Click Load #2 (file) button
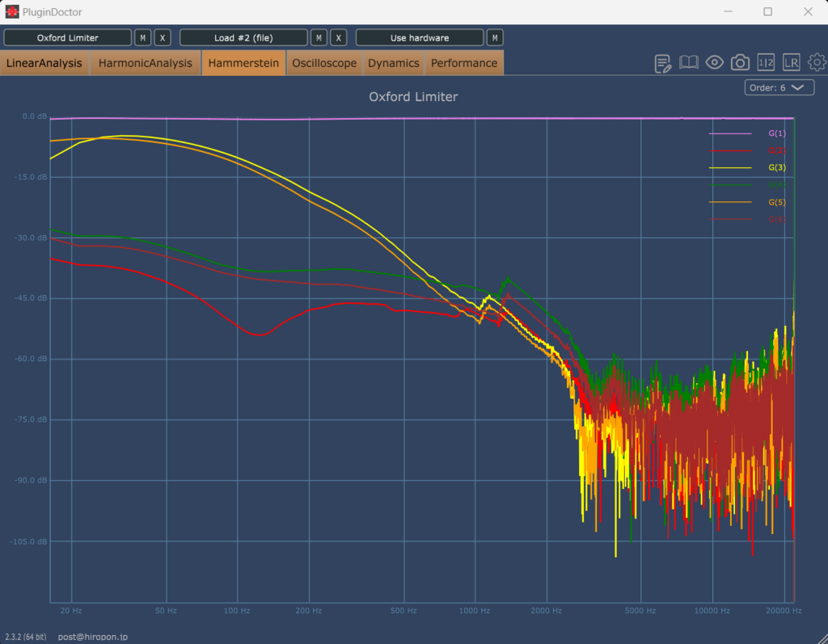 pyautogui.click(x=243, y=38)
